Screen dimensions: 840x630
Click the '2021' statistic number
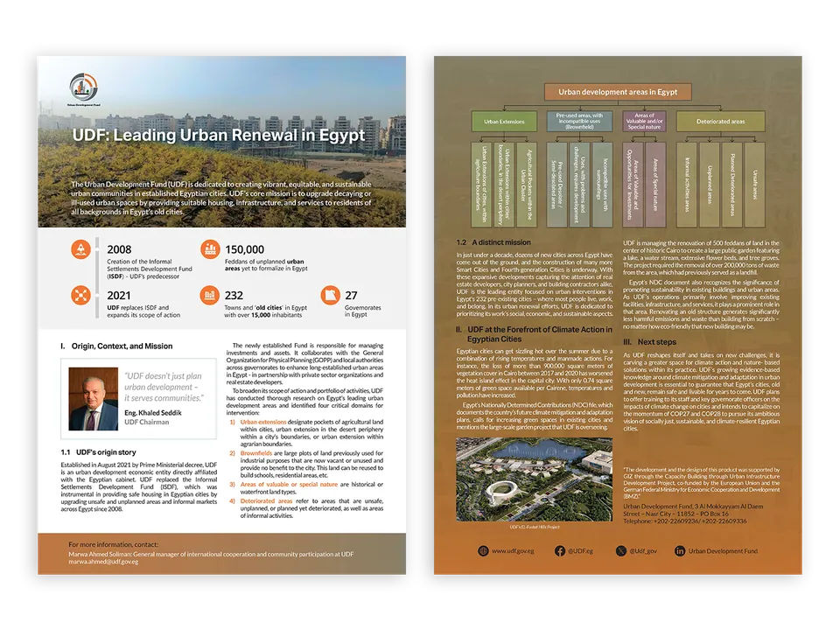118,295
